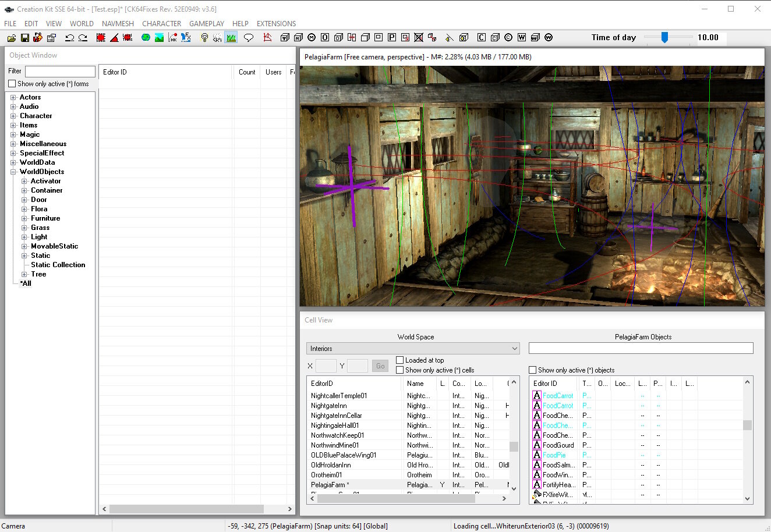The width and height of the screenshot is (771, 532).
Task: Click the Local Trans toolbar icon
Action: point(128,38)
